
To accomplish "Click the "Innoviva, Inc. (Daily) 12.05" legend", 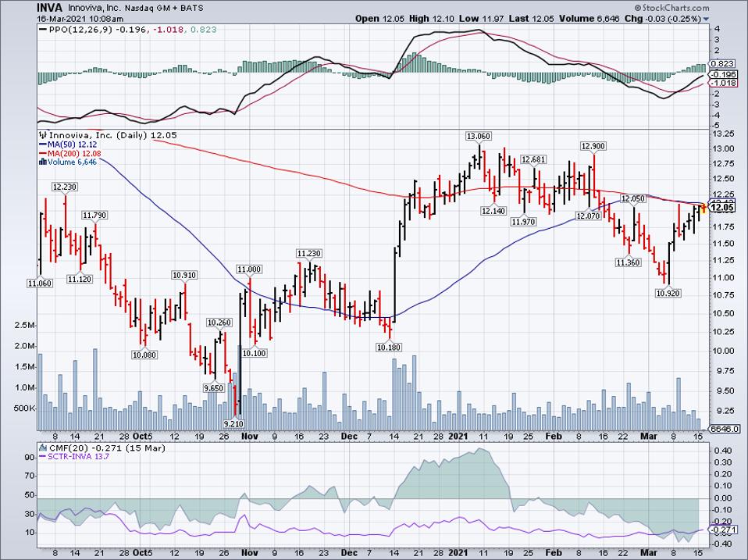I will pyautogui.click(x=113, y=135).
